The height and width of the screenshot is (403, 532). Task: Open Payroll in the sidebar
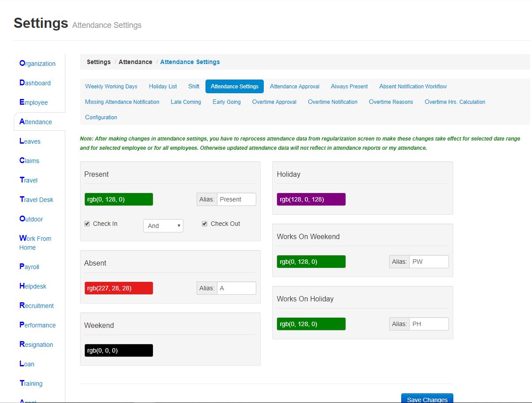click(x=30, y=267)
